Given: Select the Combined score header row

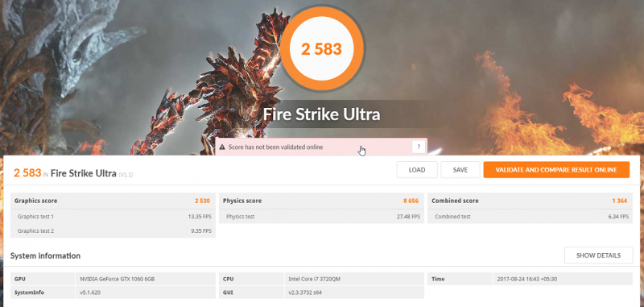Looking at the screenshot, I should (530, 201).
